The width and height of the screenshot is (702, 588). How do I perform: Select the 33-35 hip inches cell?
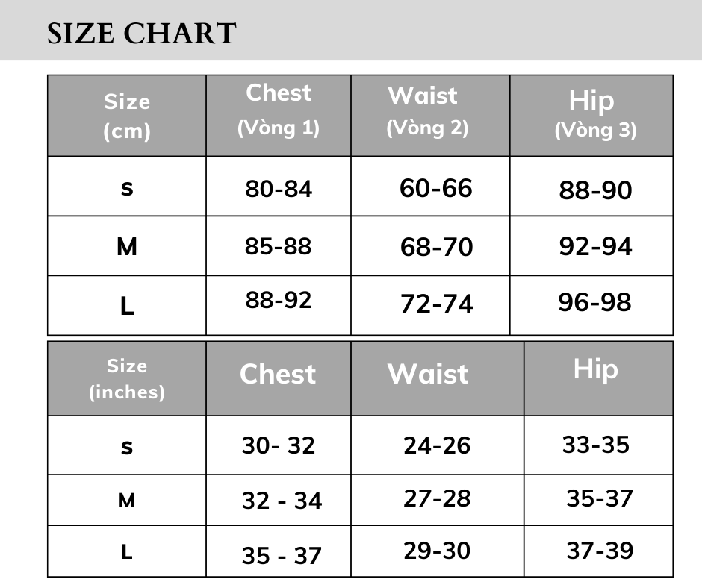pos(596,445)
